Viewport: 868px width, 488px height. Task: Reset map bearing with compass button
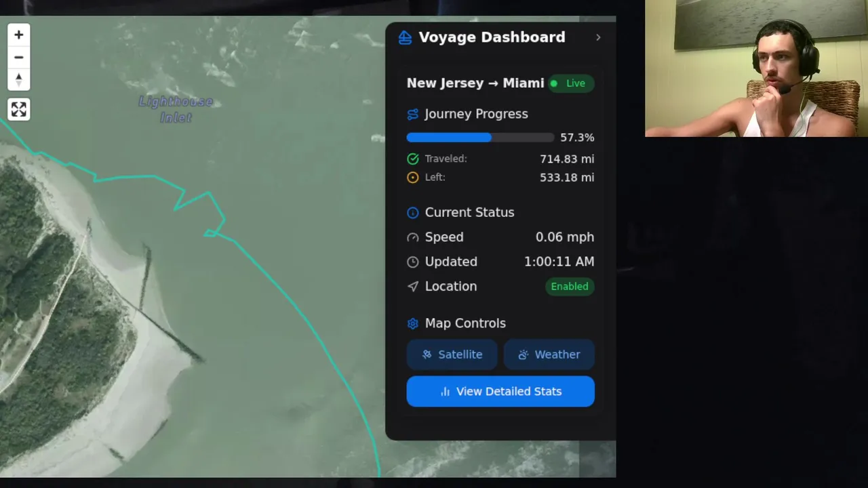(x=18, y=79)
